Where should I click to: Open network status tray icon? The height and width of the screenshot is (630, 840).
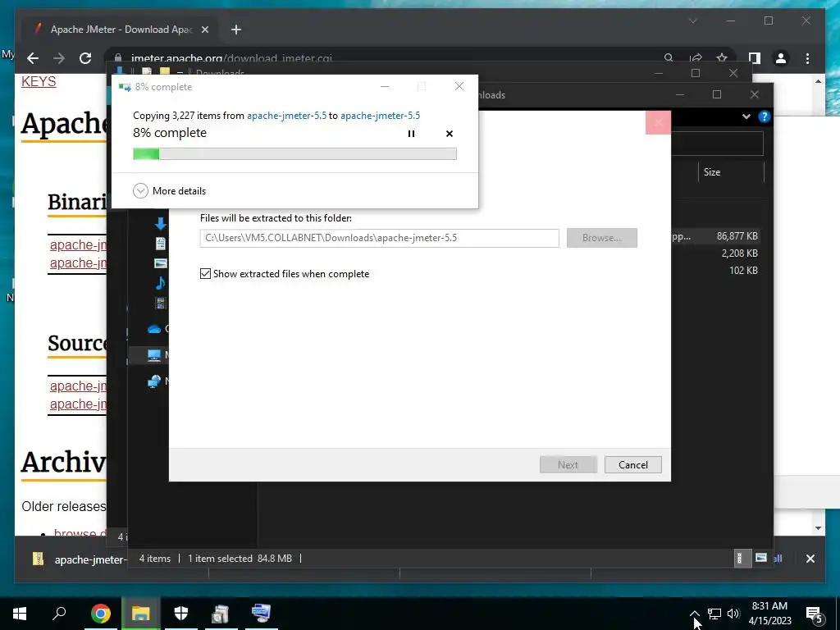click(x=714, y=614)
